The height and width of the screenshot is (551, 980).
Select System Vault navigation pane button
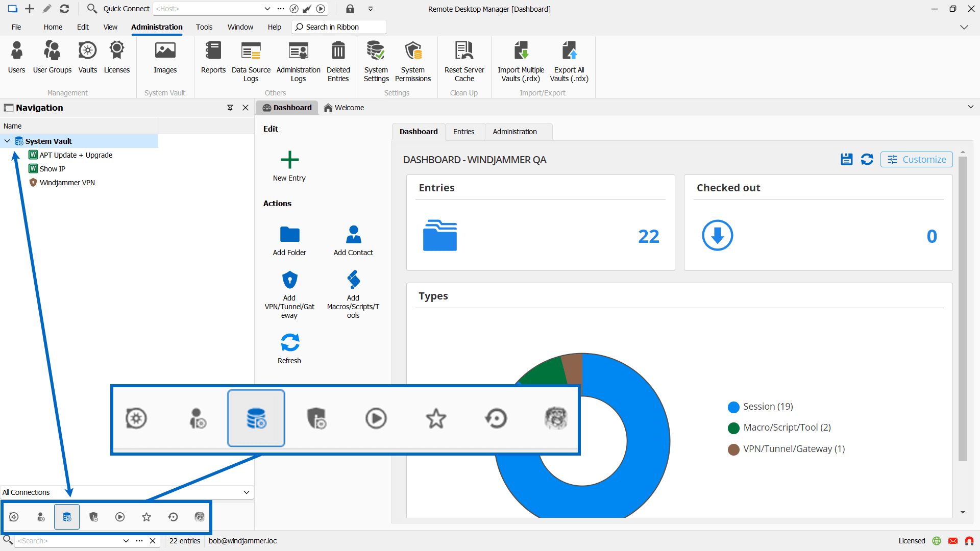(67, 517)
